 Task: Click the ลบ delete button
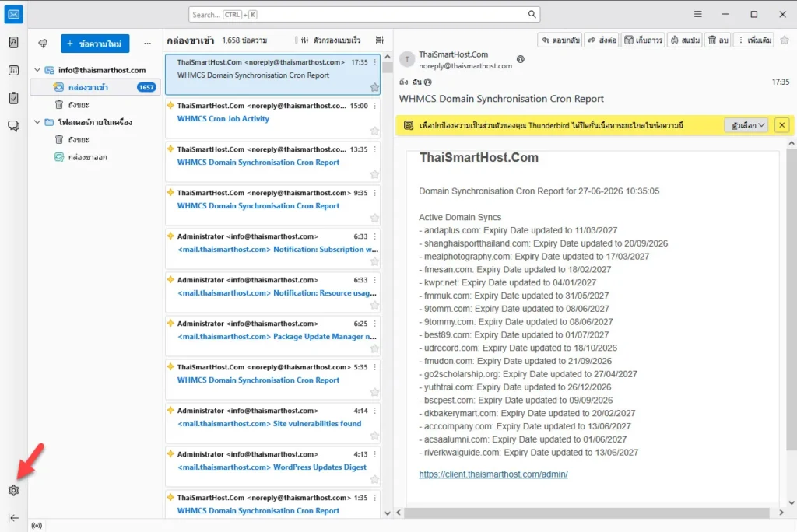718,40
